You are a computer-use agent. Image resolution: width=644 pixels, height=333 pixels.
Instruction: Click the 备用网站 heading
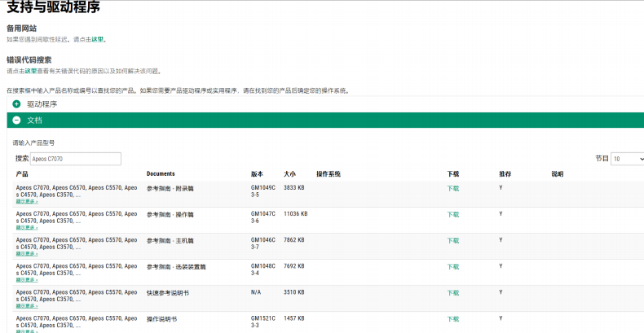pos(21,28)
